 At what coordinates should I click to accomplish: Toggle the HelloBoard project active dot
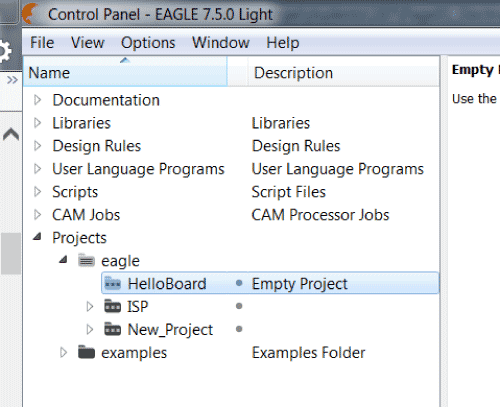click(239, 283)
